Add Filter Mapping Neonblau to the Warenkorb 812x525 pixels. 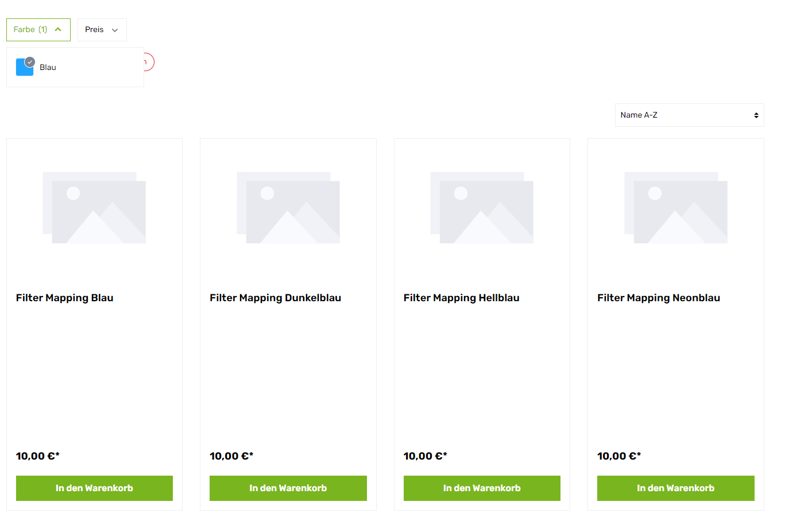click(x=676, y=488)
